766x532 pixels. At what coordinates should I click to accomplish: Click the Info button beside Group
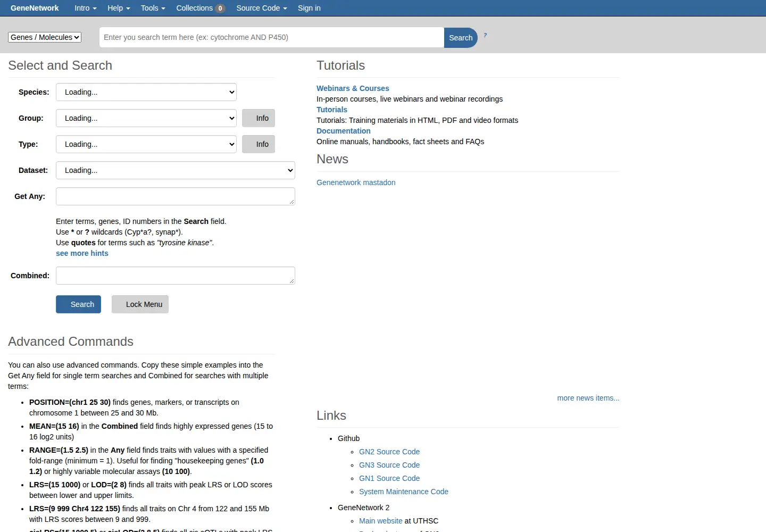259,118
